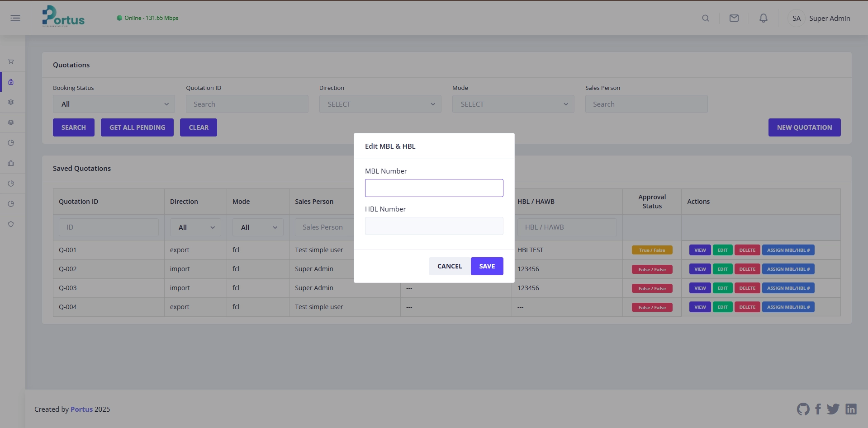Open the Mode column All dropdown
The width and height of the screenshot is (868, 428).
tap(258, 227)
